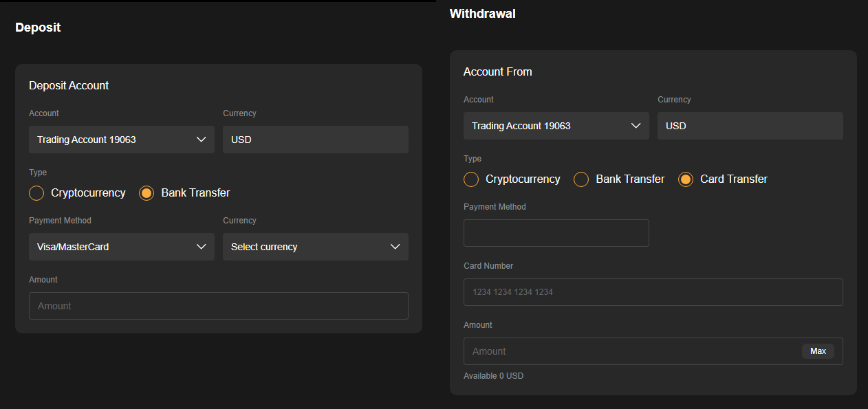Focus the Card Number input field
This screenshot has width=868, height=409.
tap(653, 292)
